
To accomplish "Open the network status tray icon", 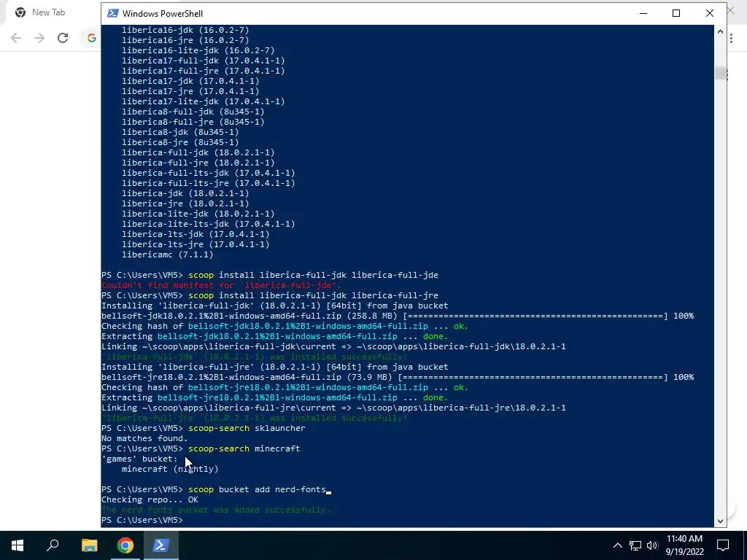I will pyautogui.click(x=635, y=545).
